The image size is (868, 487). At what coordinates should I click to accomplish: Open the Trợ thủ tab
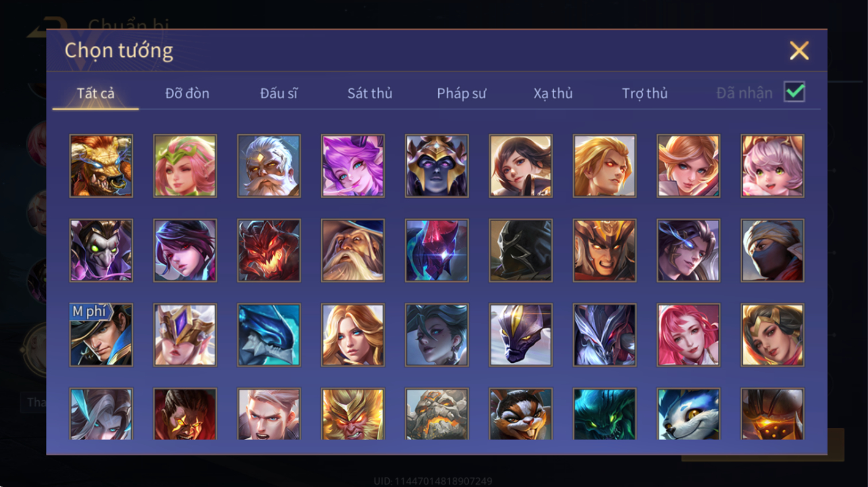pos(645,93)
